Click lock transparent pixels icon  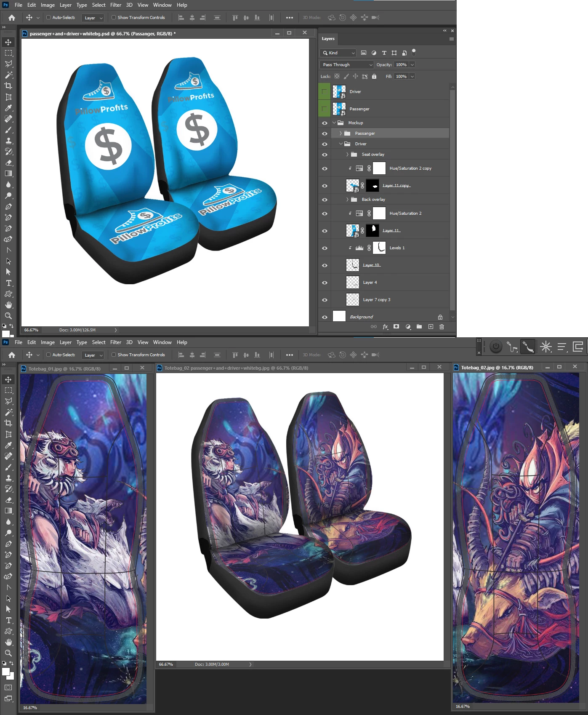tap(337, 76)
